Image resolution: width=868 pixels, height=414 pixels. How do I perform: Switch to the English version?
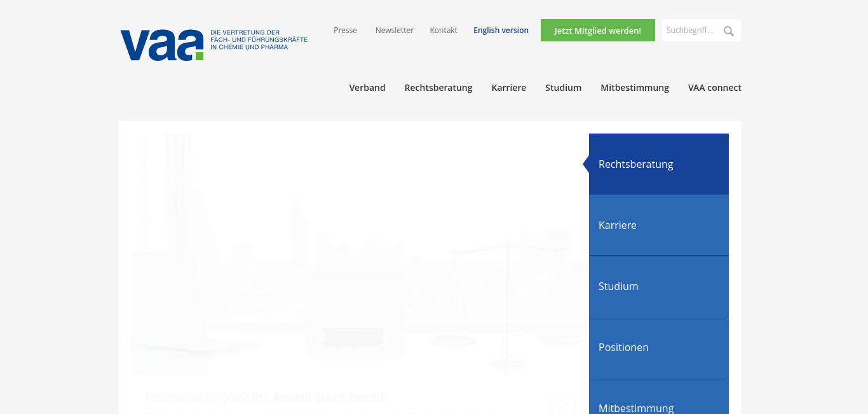tap(501, 30)
